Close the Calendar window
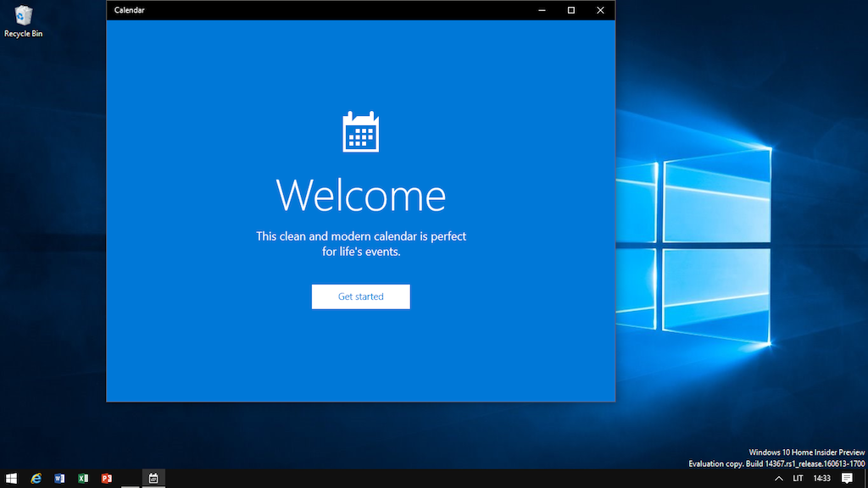 pos(600,10)
